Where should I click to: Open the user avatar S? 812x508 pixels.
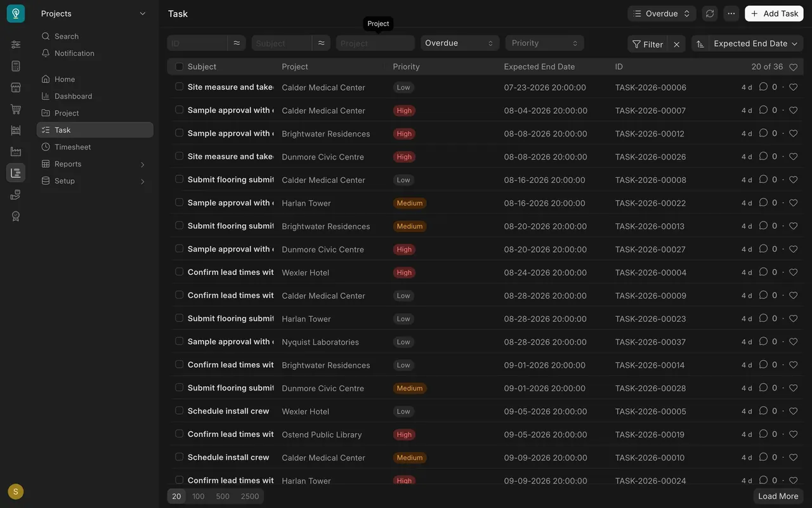click(x=15, y=491)
